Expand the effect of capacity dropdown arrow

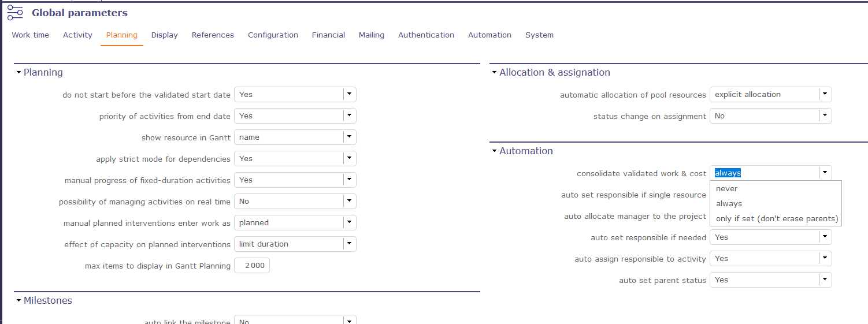point(349,244)
